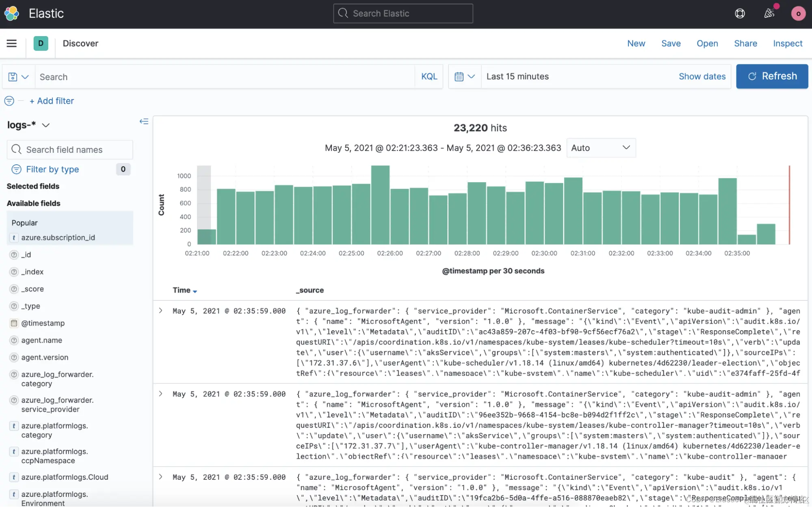The height and width of the screenshot is (507, 812).
Task: Click the help lifebuoy icon
Action: (x=740, y=13)
